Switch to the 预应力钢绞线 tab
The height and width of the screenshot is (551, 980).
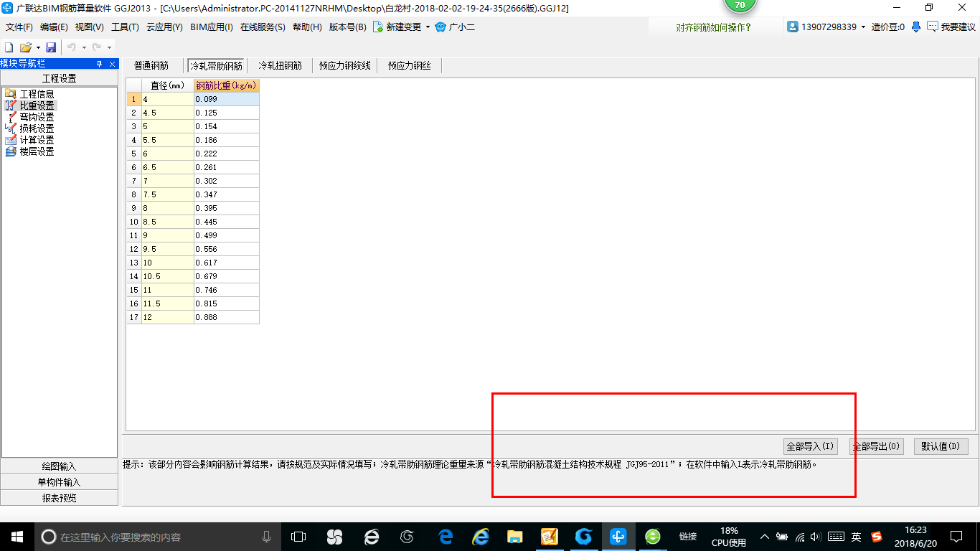tap(345, 65)
